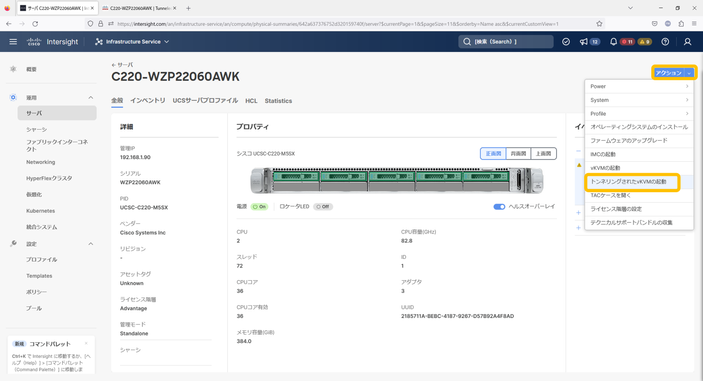The width and height of the screenshot is (703, 381).
Task: Switch to the 全般 tab
Action: [117, 101]
